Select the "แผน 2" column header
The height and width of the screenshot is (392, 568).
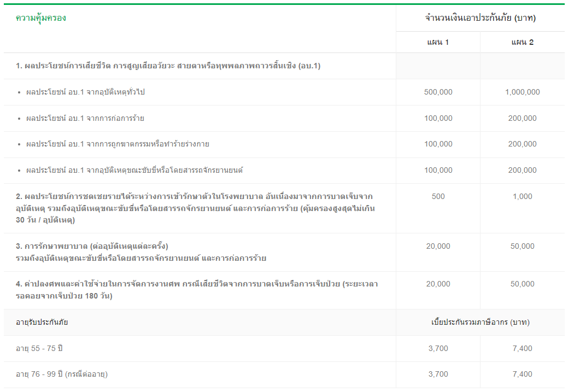[523, 43]
